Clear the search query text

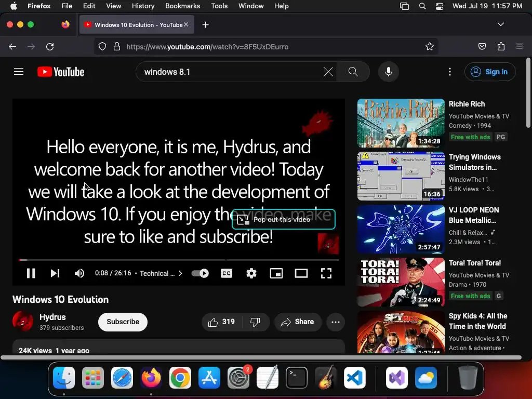point(328,72)
